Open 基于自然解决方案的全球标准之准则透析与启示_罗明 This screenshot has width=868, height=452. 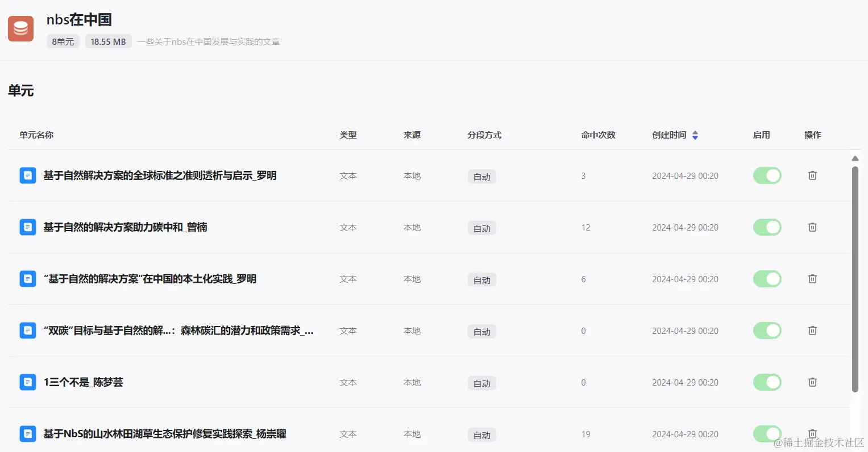tap(160, 175)
